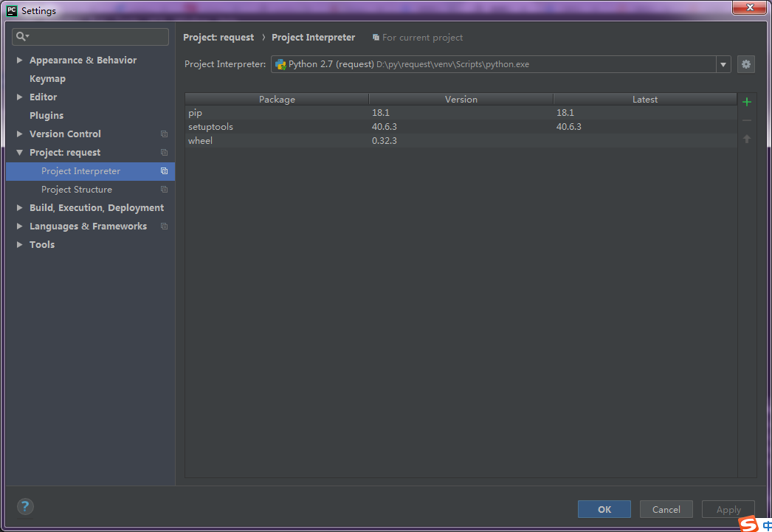The width and height of the screenshot is (772, 532).
Task: Click the Apply button
Action: coord(728,509)
